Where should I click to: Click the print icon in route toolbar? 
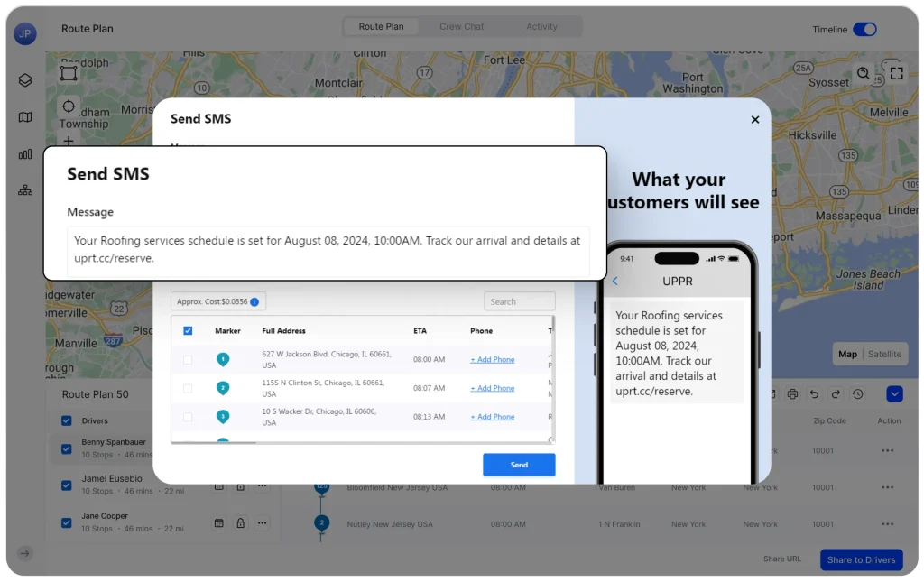(792, 394)
